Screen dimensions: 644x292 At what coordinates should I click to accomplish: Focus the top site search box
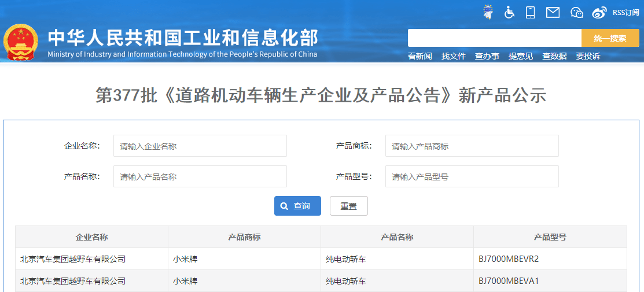click(494, 38)
